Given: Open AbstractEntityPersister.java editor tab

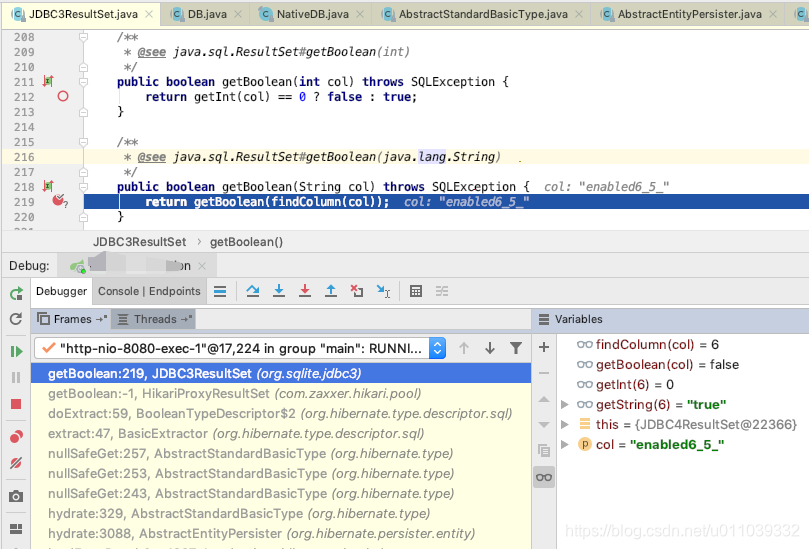Looking at the screenshot, I should click(689, 14).
